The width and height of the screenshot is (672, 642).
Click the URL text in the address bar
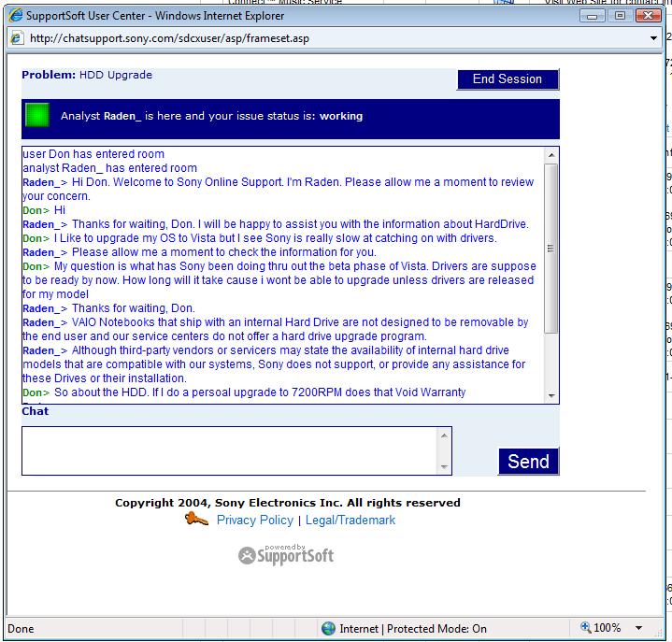coord(169,38)
